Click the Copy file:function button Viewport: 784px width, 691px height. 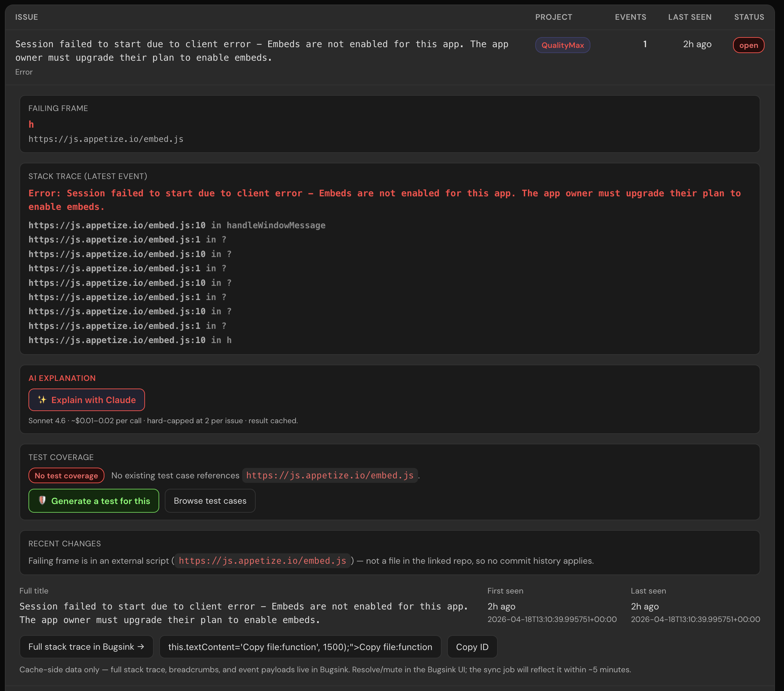300,647
